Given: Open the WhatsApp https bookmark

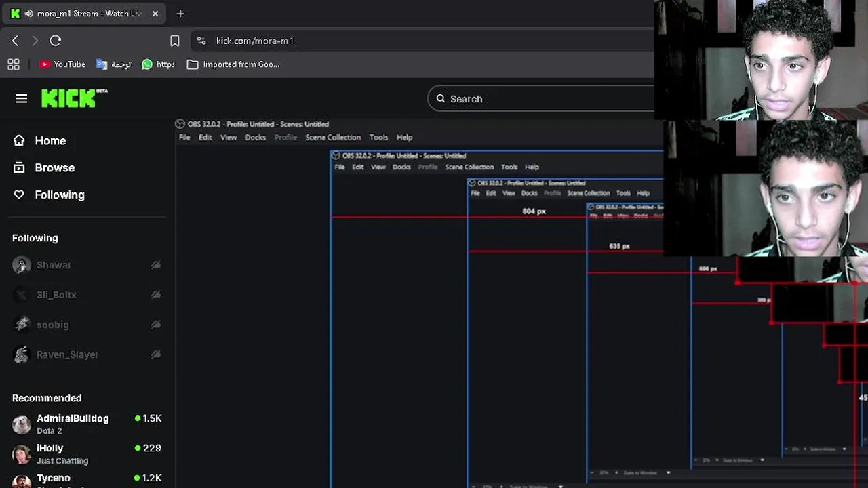Looking at the screenshot, I should [x=158, y=64].
